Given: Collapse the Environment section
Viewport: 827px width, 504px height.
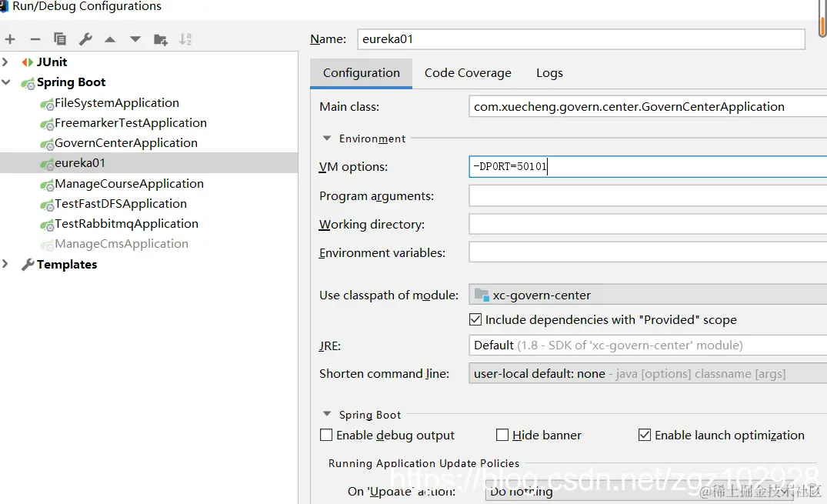Looking at the screenshot, I should 327,139.
